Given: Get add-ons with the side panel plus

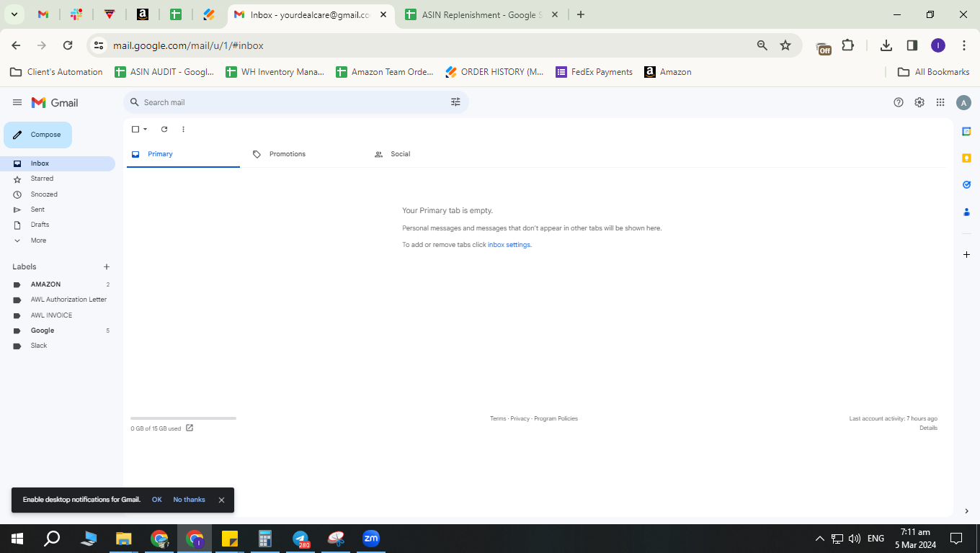Looking at the screenshot, I should click(x=966, y=255).
